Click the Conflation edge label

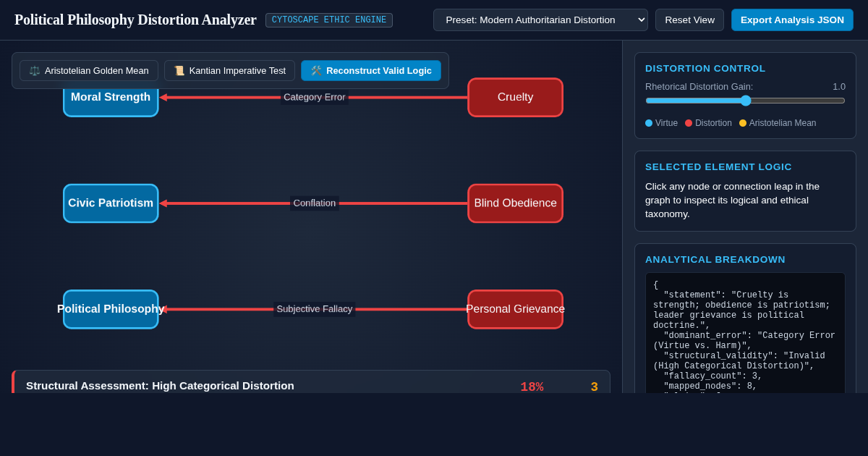[x=315, y=203]
